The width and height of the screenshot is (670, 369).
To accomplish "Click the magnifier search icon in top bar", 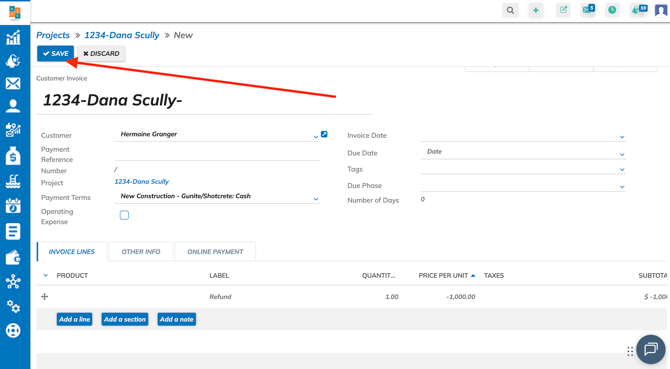I will [510, 10].
